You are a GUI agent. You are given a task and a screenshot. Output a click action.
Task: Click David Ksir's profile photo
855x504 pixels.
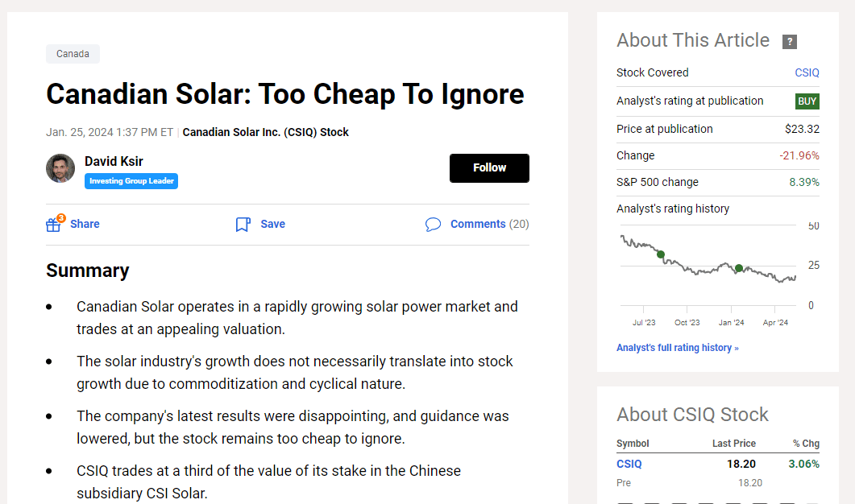tap(60, 168)
